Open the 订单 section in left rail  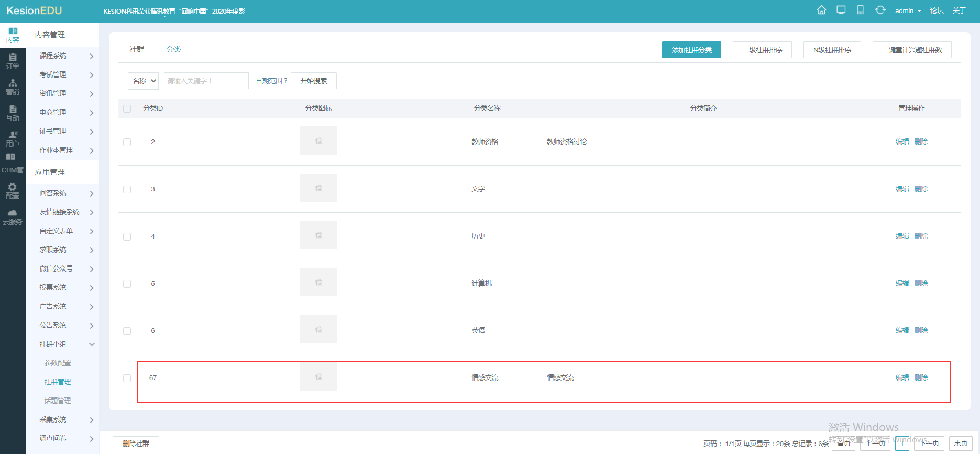[x=13, y=61]
